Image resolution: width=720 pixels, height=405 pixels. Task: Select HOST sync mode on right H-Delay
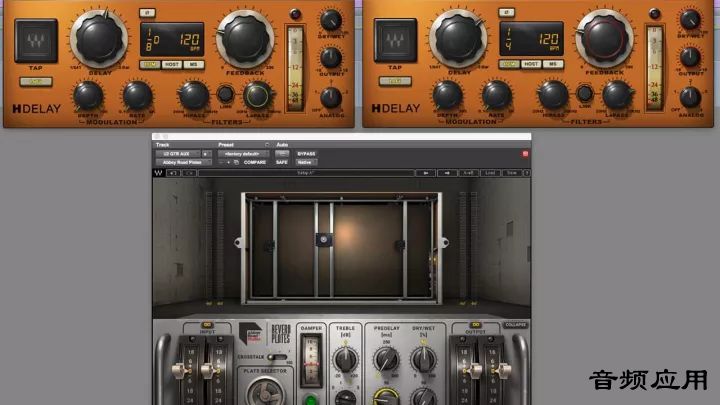tap(531, 64)
